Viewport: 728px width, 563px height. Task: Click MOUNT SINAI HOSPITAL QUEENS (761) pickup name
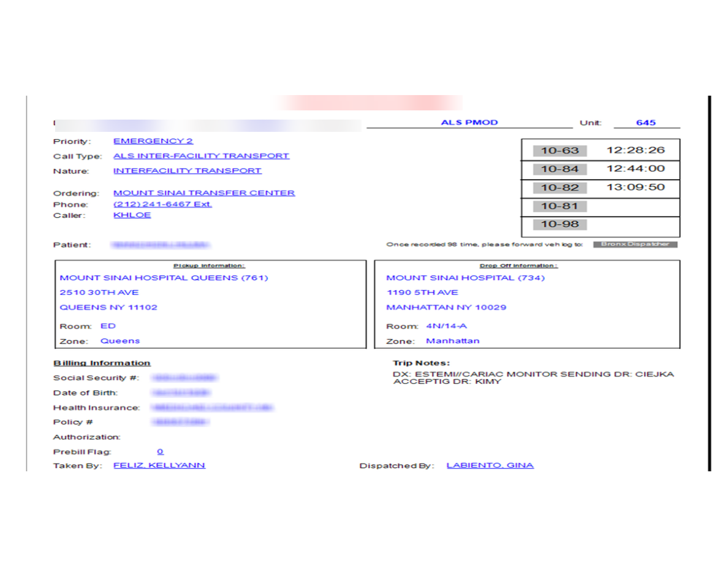coord(164,278)
